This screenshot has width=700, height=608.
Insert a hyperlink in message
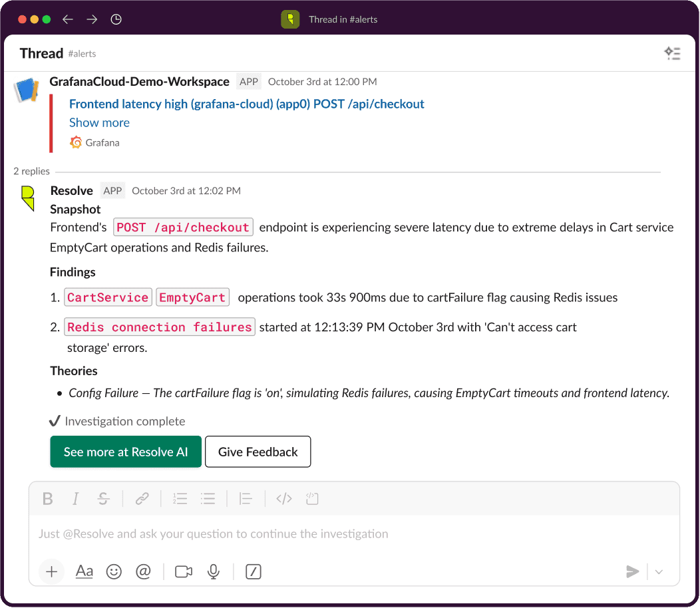click(142, 498)
